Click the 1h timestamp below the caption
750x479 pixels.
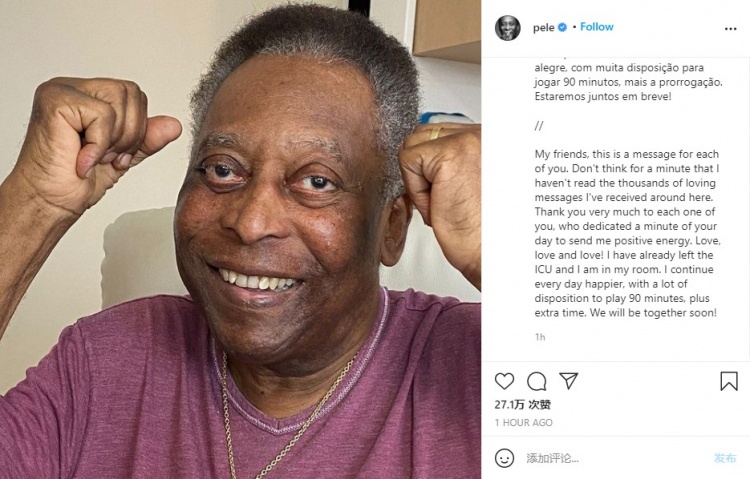(540, 337)
